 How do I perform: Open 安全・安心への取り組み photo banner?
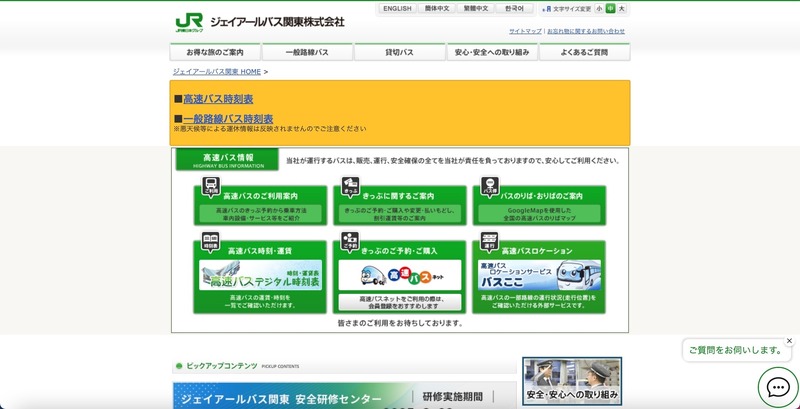point(572,381)
